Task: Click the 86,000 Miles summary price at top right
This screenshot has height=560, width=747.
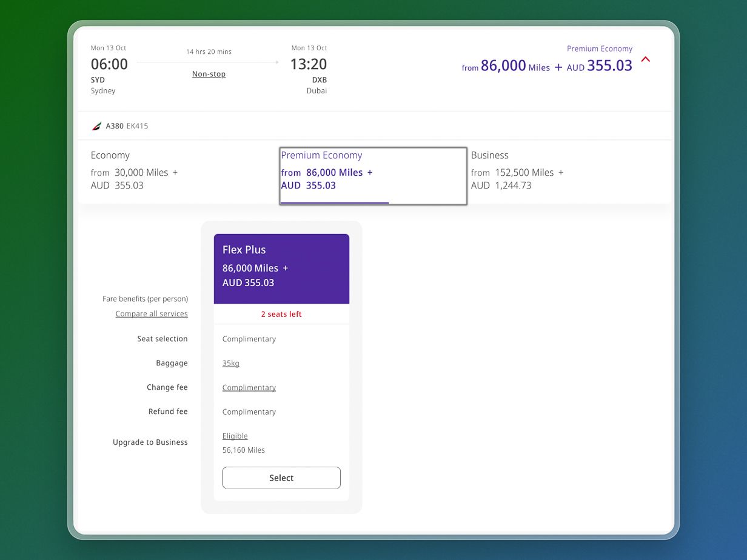Action: (x=515, y=66)
